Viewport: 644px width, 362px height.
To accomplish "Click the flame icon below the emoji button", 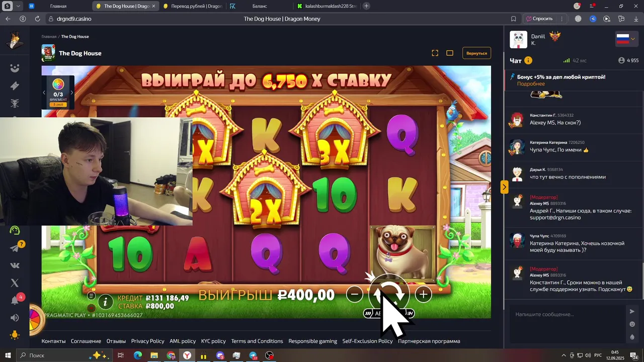I will (632, 337).
